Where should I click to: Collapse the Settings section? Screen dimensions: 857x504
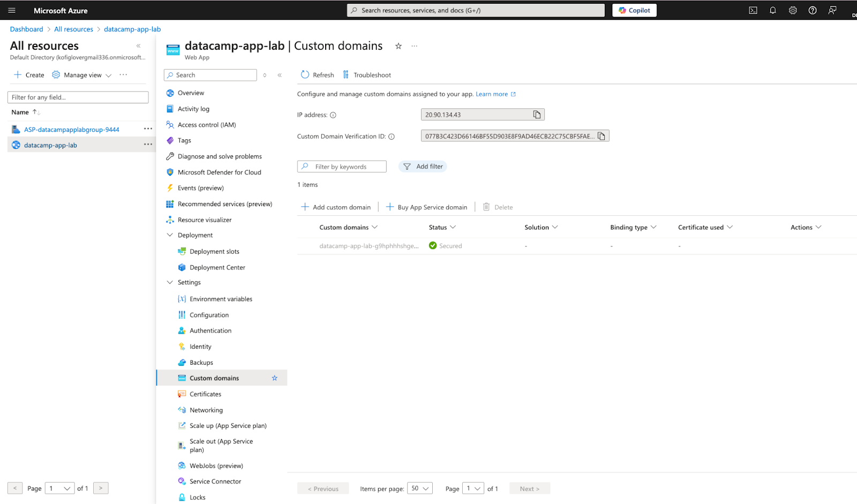[x=170, y=282]
